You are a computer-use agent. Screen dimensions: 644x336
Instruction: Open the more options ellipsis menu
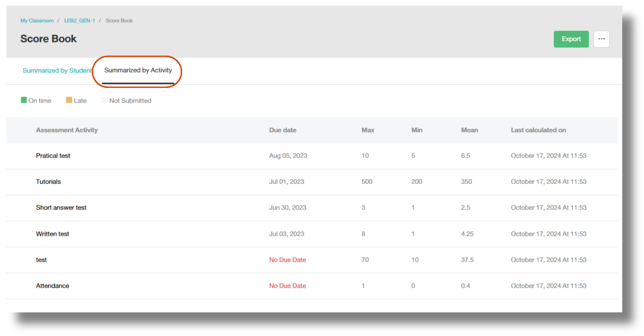coord(601,39)
